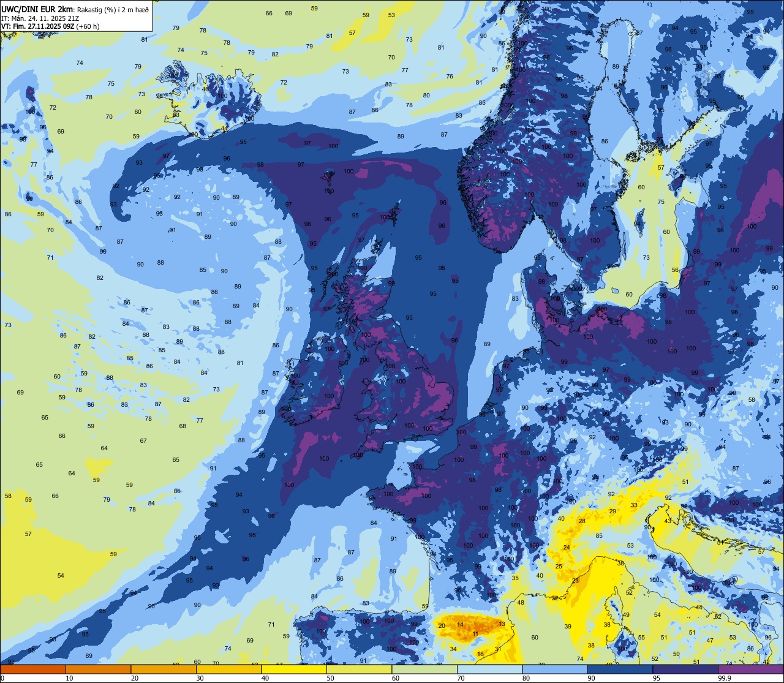The height and width of the screenshot is (683, 784).
Task: Click the humidity value '11' in orange patch
Action: 475,633
